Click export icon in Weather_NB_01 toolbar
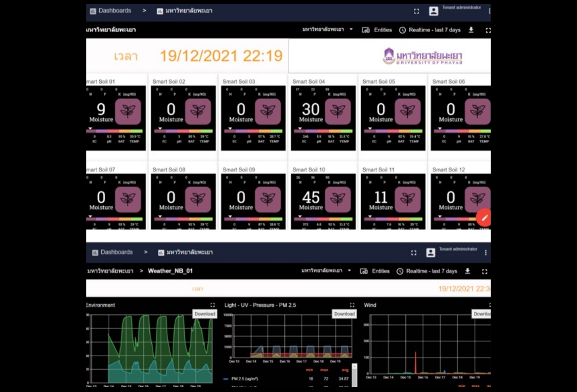 point(467,271)
